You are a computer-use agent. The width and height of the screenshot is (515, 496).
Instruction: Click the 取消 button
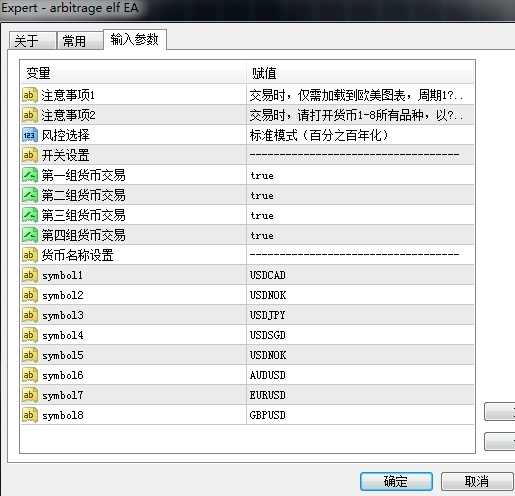click(477, 481)
